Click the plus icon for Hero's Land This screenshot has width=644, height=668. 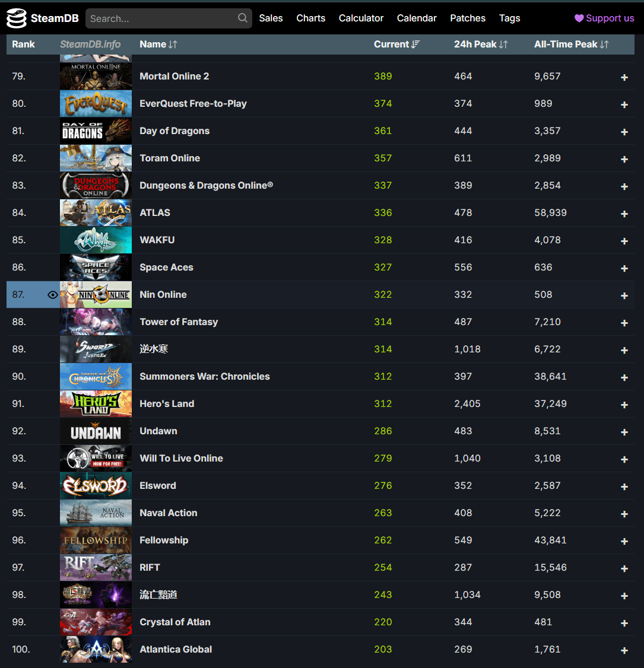pos(624,404)
